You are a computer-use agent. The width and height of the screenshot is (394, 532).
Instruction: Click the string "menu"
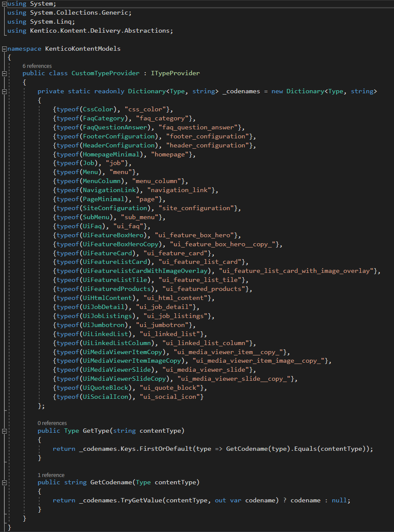[x=121, y=173]
